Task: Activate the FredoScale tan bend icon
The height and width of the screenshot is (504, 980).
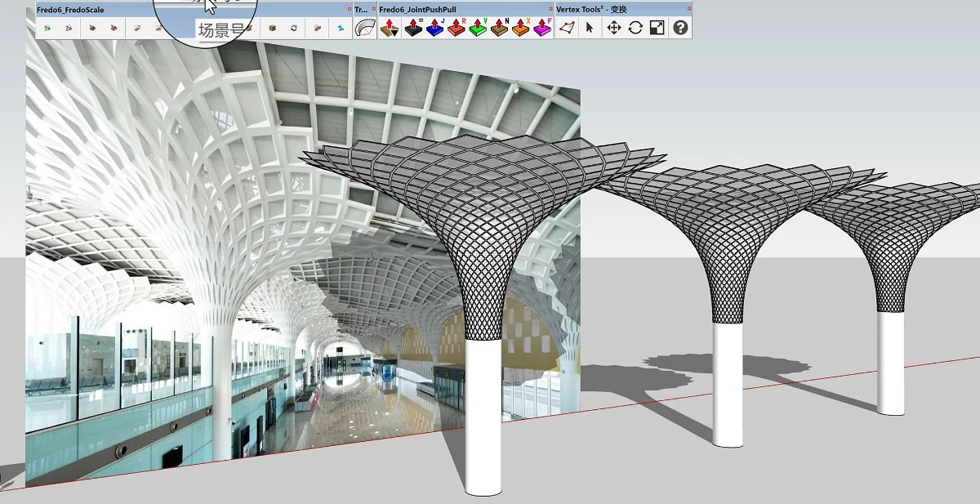Action: [x=318, y=28]
